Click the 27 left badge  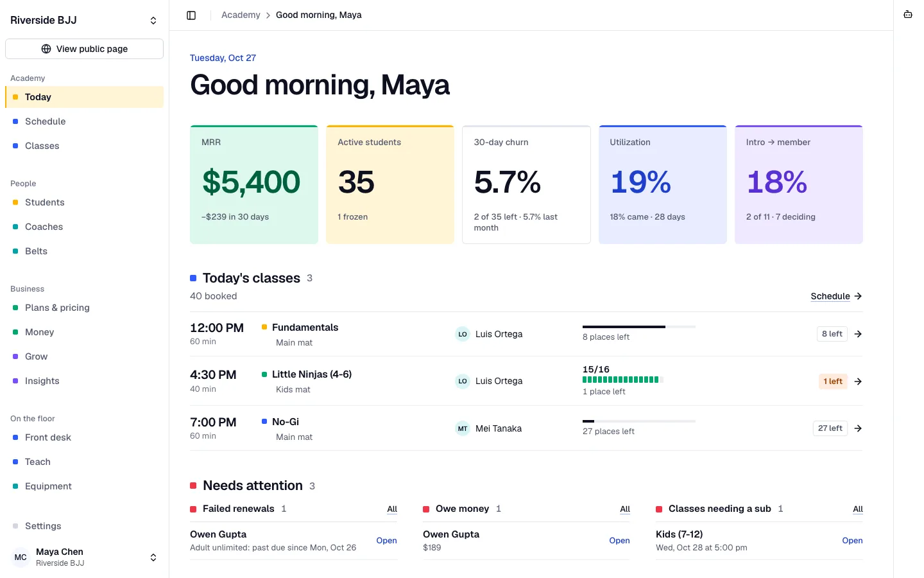click(830, 428)
